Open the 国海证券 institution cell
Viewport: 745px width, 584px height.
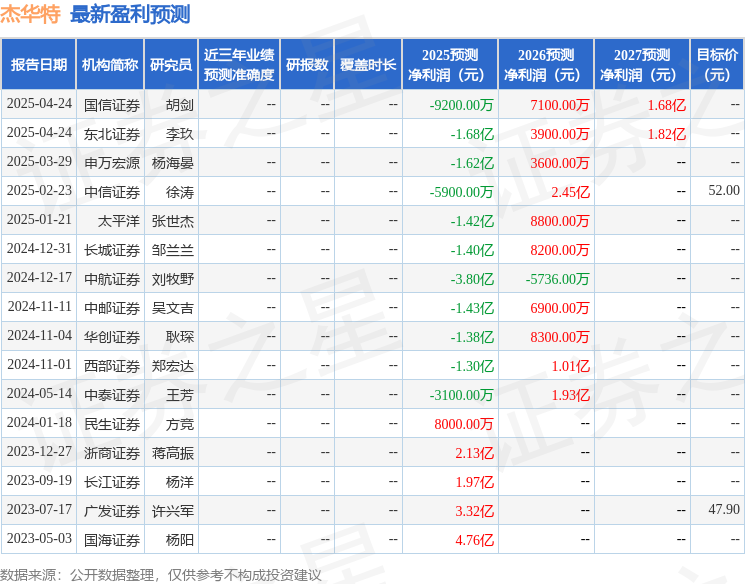click(112, 540)
